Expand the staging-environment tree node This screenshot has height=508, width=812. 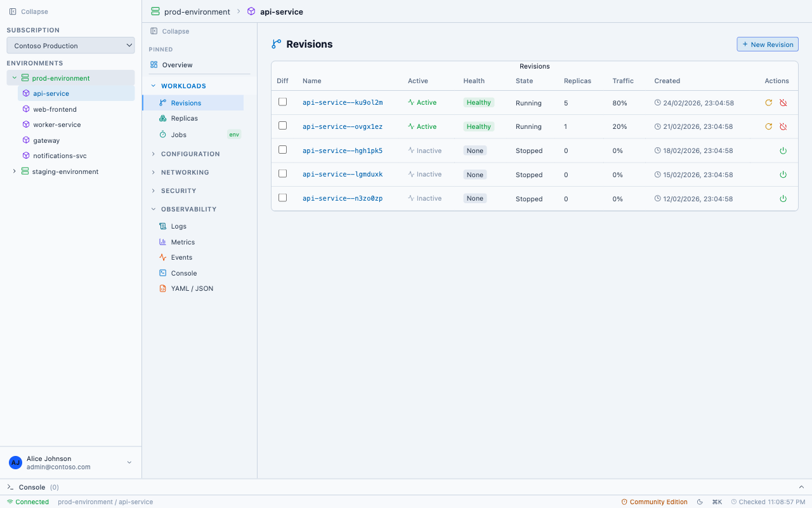[14, 171]
